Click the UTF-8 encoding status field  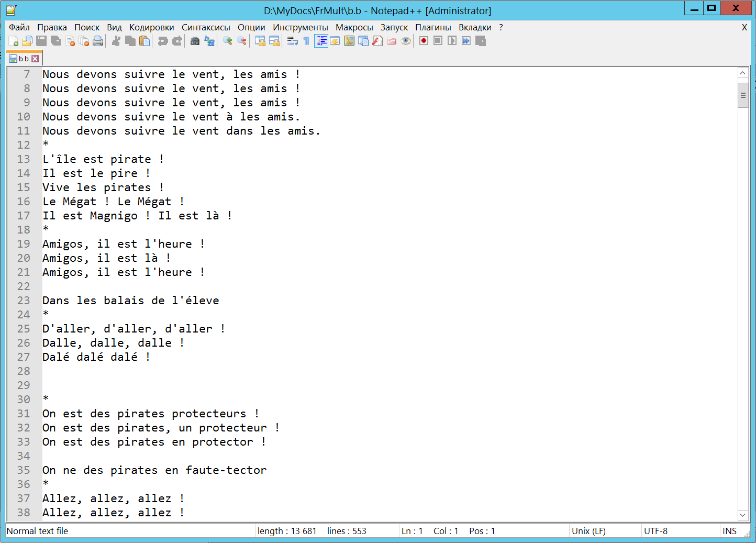pyautogui.click(x=655, y=531)
